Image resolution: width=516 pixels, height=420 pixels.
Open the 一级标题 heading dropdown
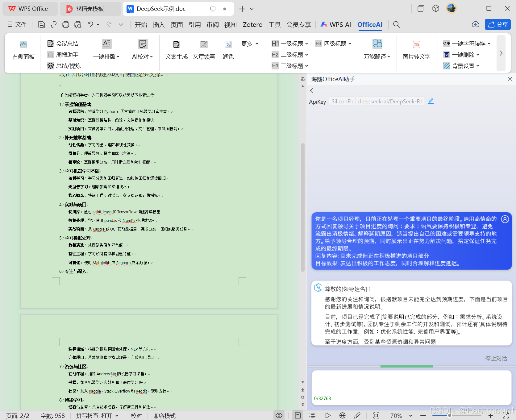pos(290,44)
